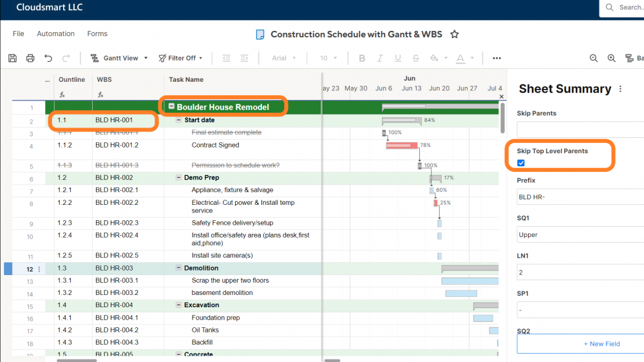Toggle underline formatting
Screen dimensions: 644x362
pyautogui.click(x=397, y=58)
